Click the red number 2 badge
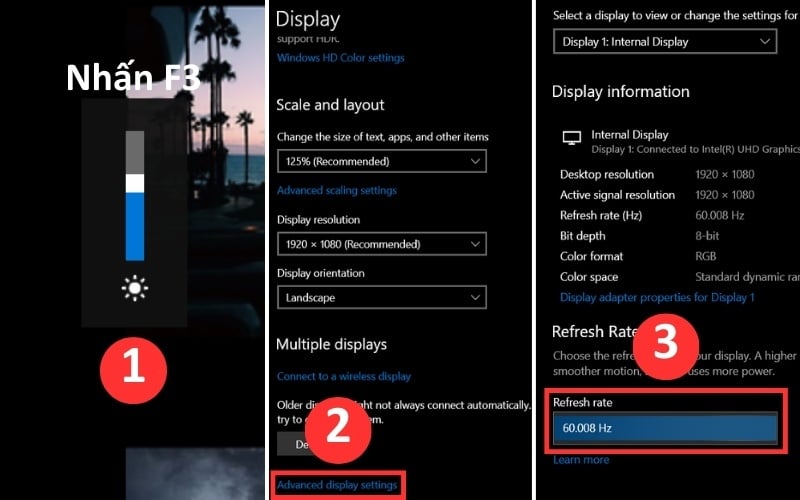 point(338,426)
